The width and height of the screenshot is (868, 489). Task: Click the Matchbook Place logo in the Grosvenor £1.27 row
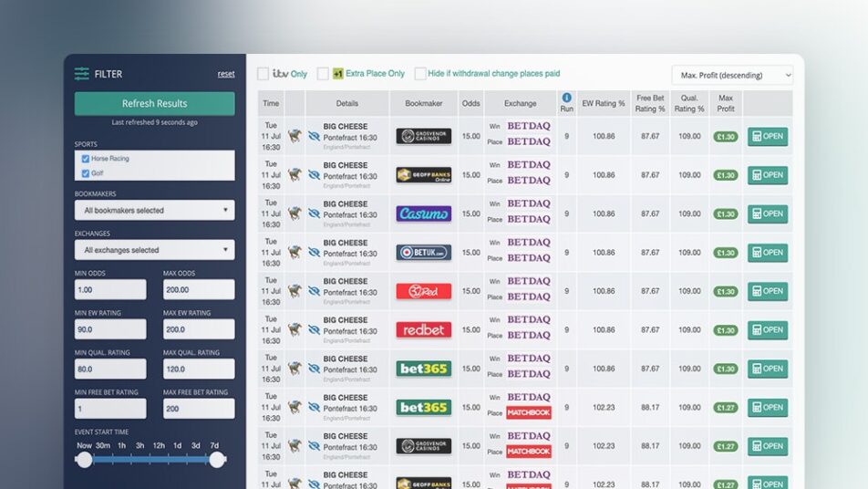[x=529, y=452]
